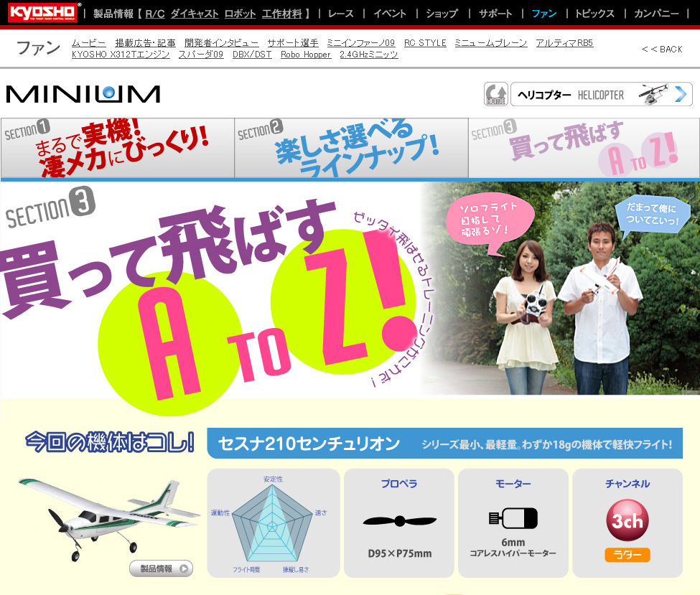
Task: Click the 3ch red channel badge
Action: click(x=627, y=520)
